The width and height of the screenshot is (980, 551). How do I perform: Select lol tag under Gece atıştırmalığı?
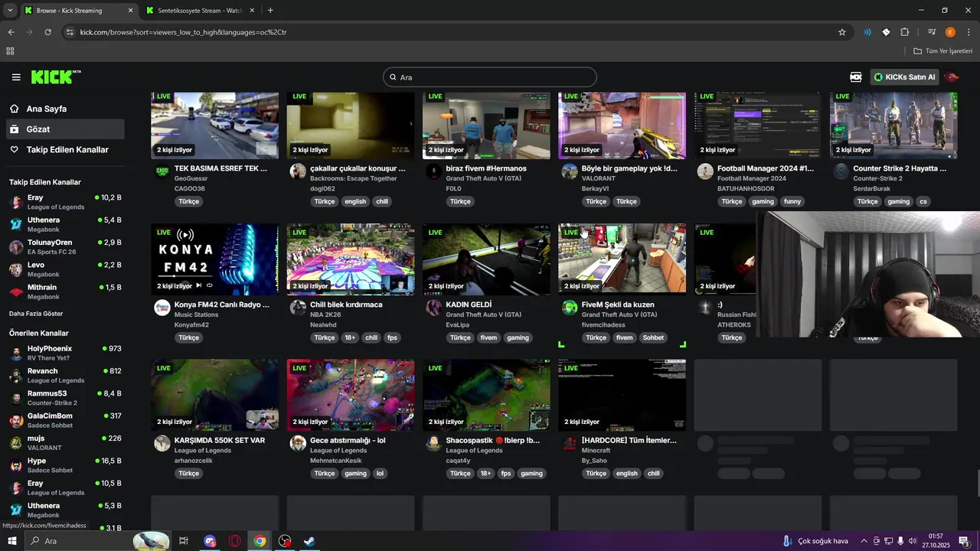tap(381, 474)
